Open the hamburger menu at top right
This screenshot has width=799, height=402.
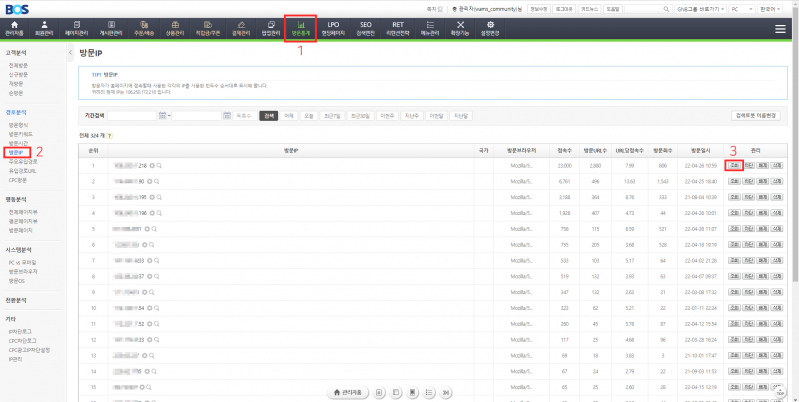tap(779, 29)
